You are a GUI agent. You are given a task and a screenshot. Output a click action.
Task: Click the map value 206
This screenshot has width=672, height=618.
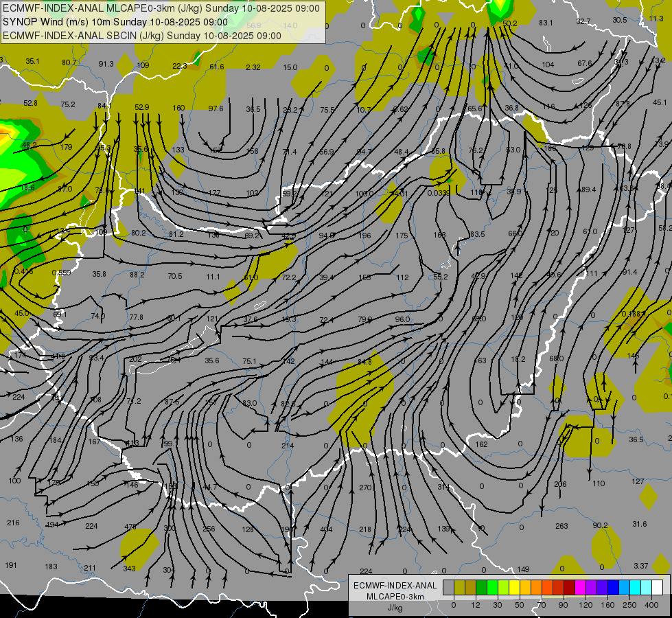click(560, 484)
